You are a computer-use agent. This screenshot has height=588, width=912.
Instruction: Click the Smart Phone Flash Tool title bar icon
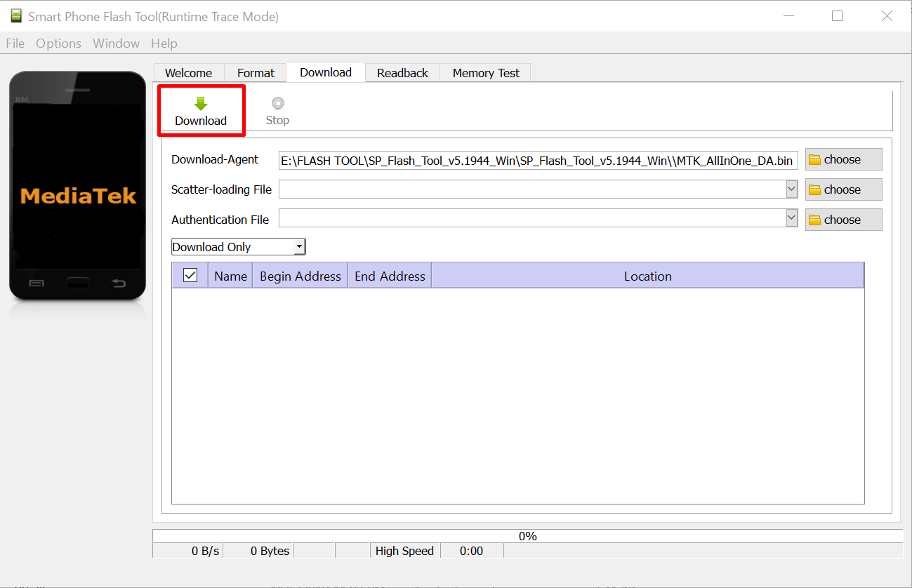(15, 15)
